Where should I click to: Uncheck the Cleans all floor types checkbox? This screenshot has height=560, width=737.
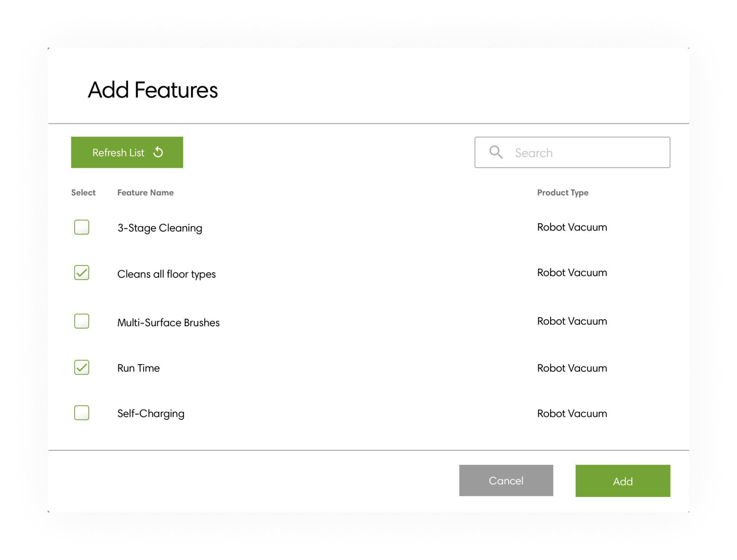[82, 273]
